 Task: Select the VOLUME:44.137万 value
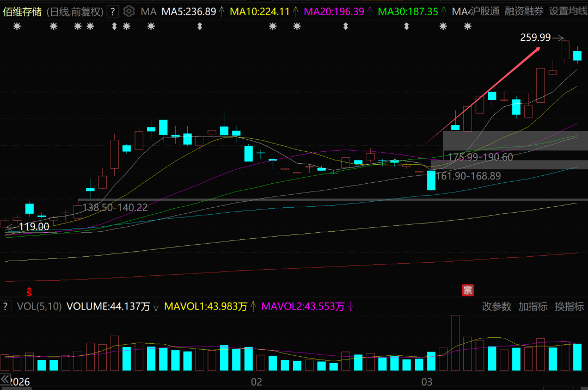click(x=108, y=306)
